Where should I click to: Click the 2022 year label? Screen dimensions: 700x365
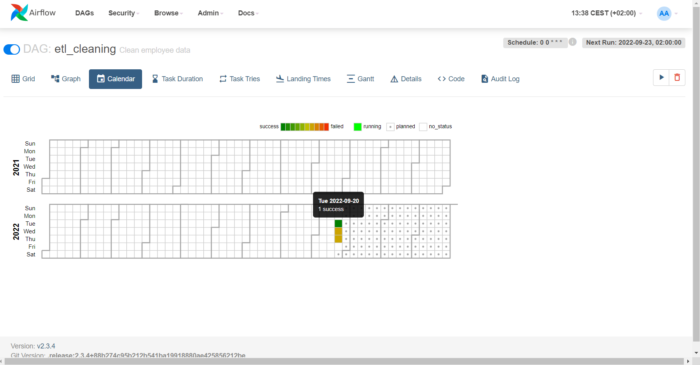(x=16, y=232)
